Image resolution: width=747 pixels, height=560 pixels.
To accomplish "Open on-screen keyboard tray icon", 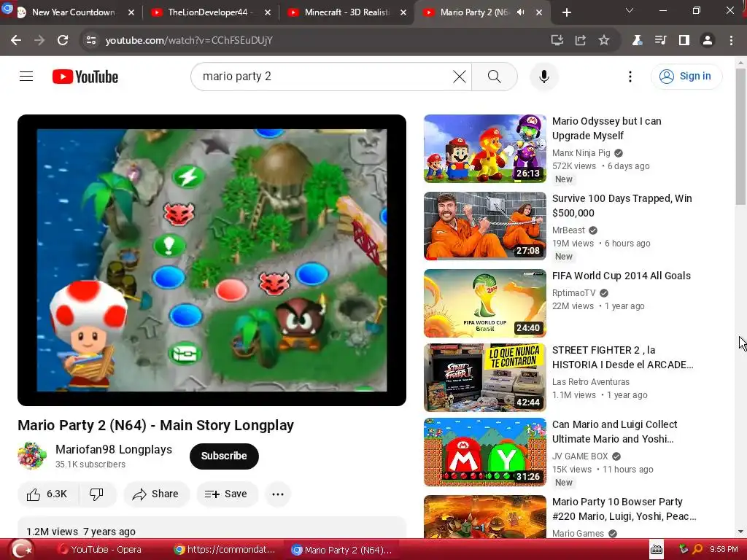I will pos(657,550).
